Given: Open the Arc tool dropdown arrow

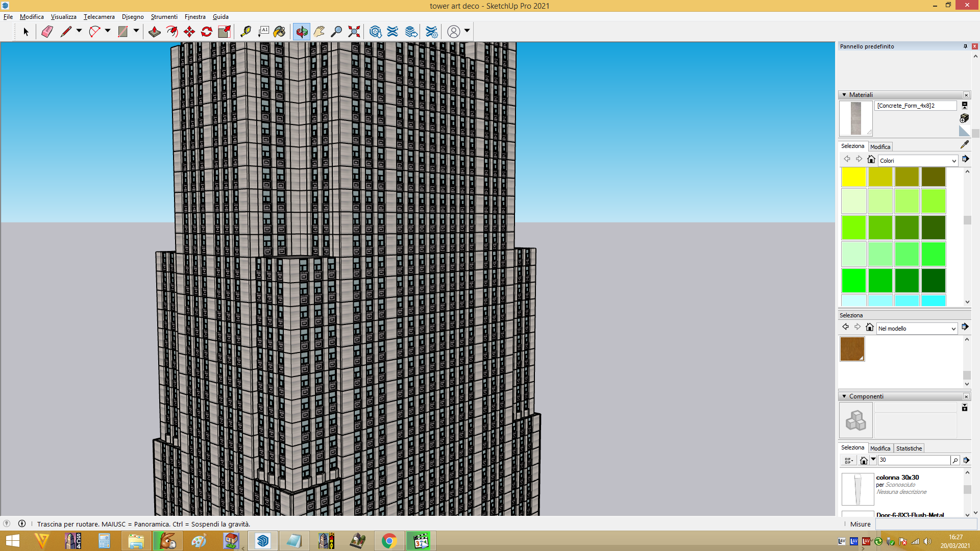Looking at the screenshot, I should [x=108, y=31].
